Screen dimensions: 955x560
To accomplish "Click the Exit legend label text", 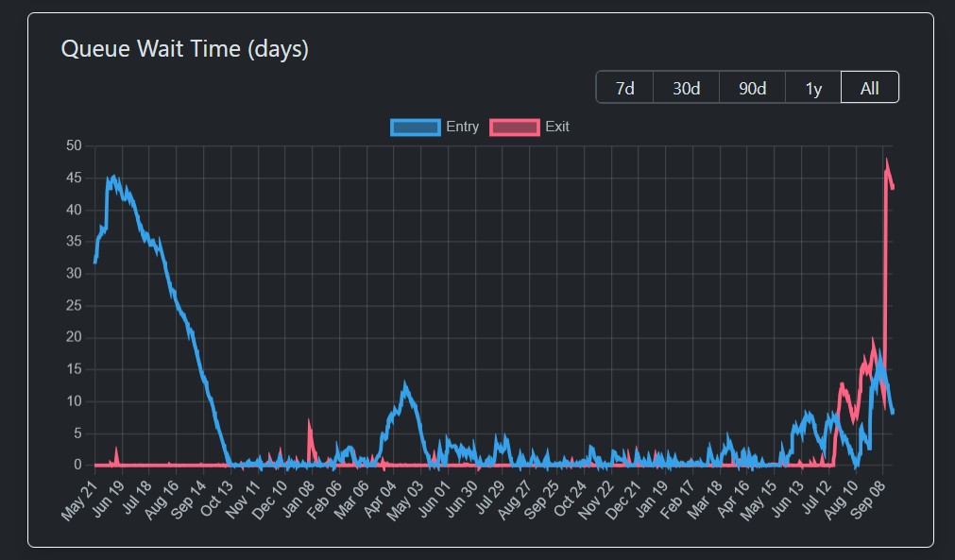I will [557, 127].
